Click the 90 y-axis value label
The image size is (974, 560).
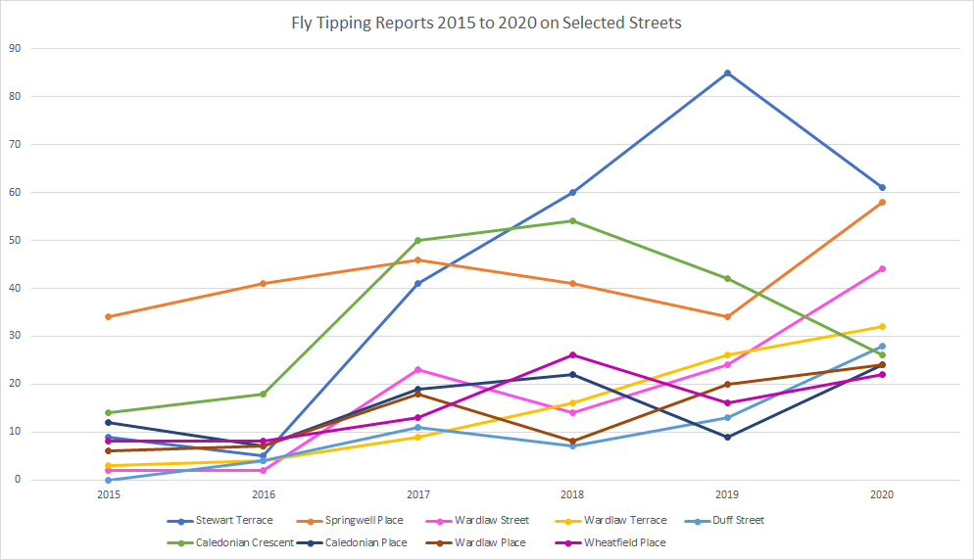pos(14,48)
